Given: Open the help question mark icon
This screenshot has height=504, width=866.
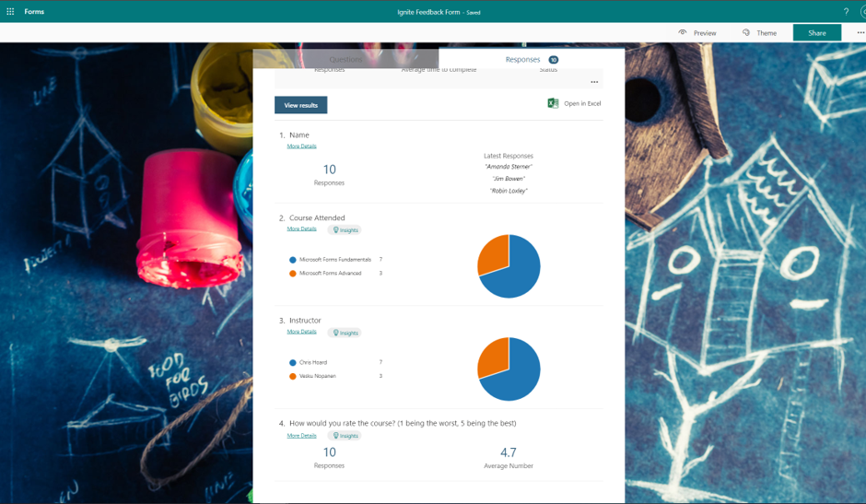Looking at the screenshot, I should tap(846, 11).
